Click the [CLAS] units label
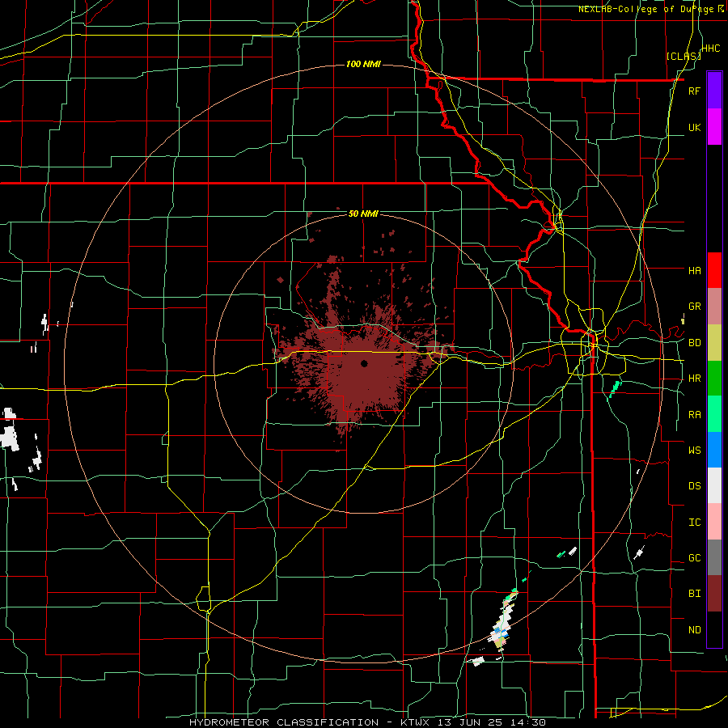 coord(684,56)
